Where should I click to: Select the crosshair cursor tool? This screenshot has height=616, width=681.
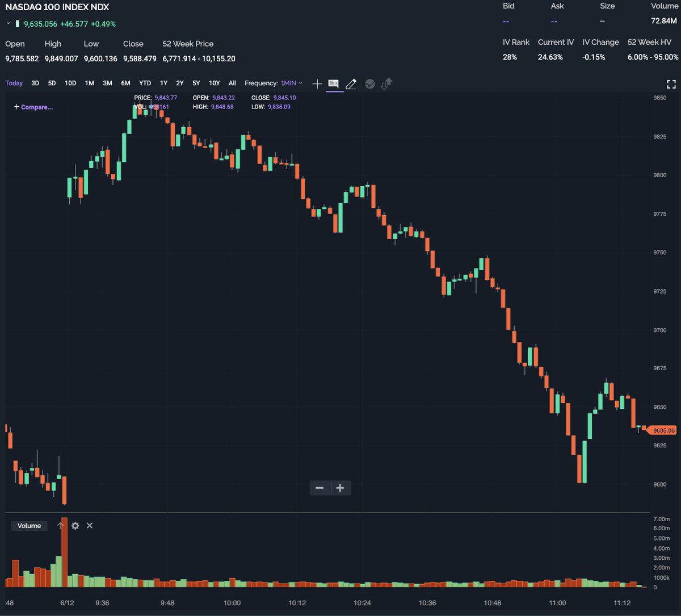click(317, 83)
